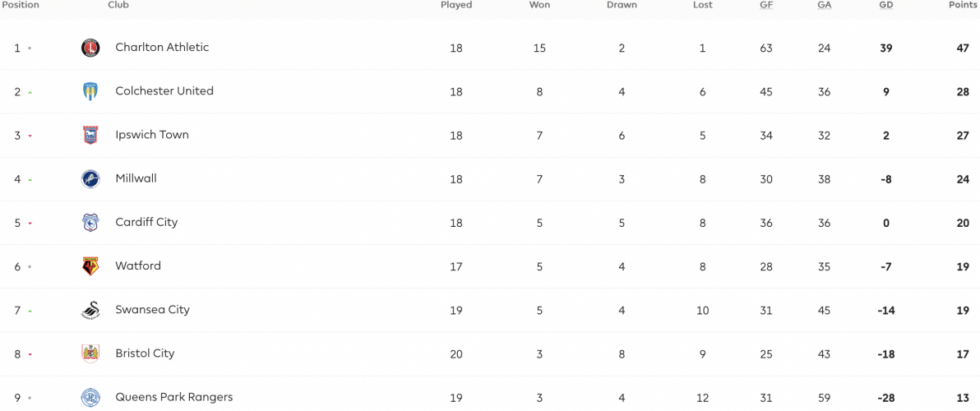Click the Colchester United club badge
Screen dimensions: 980x411
tap(90, 92)
